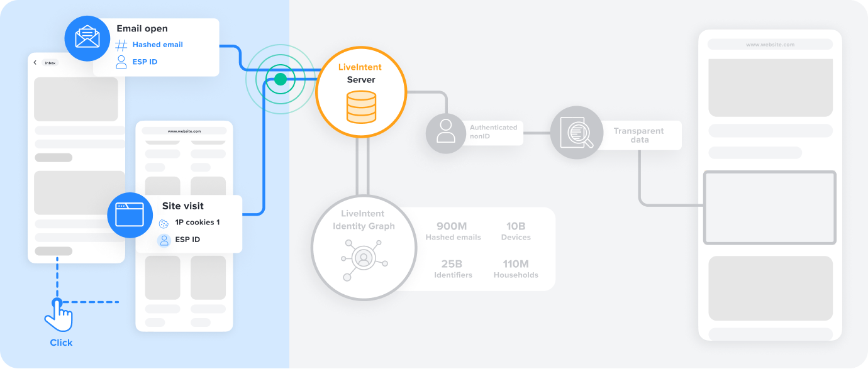Click the "LiveIntent Identity Graph" title
The width and height of the screenshot is (868, 369).
pyautogui.click(x=364, y=220)
